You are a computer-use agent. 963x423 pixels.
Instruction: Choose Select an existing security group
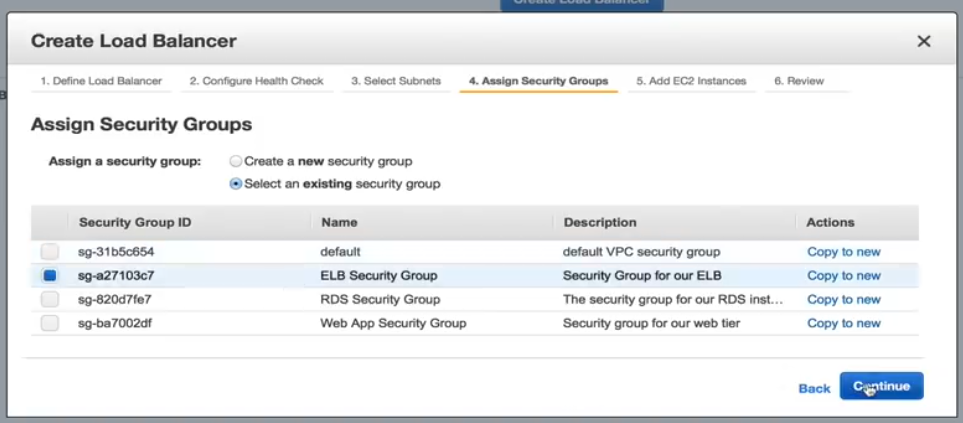(x=236, y=184)
